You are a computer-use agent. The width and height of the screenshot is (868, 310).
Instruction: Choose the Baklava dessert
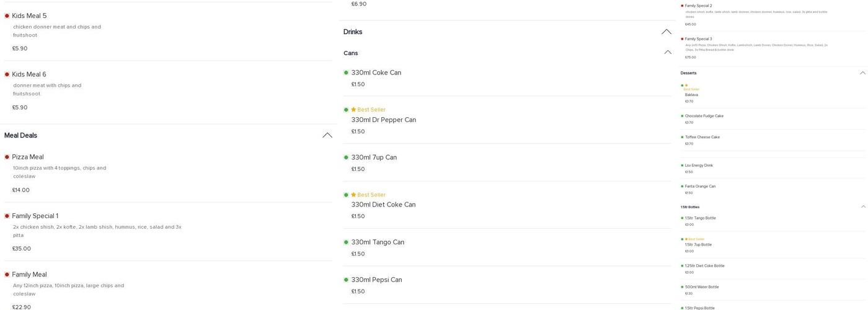click(691, 95)
